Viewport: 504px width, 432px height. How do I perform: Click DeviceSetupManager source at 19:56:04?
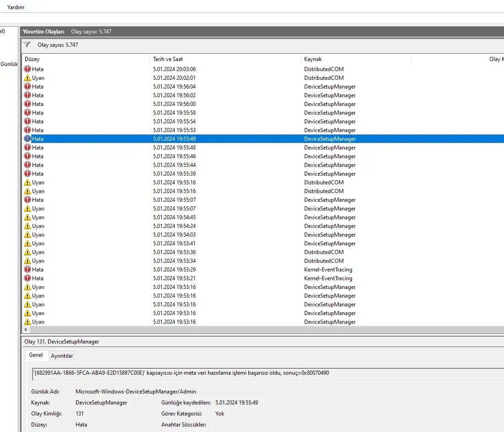pos(330,87)
